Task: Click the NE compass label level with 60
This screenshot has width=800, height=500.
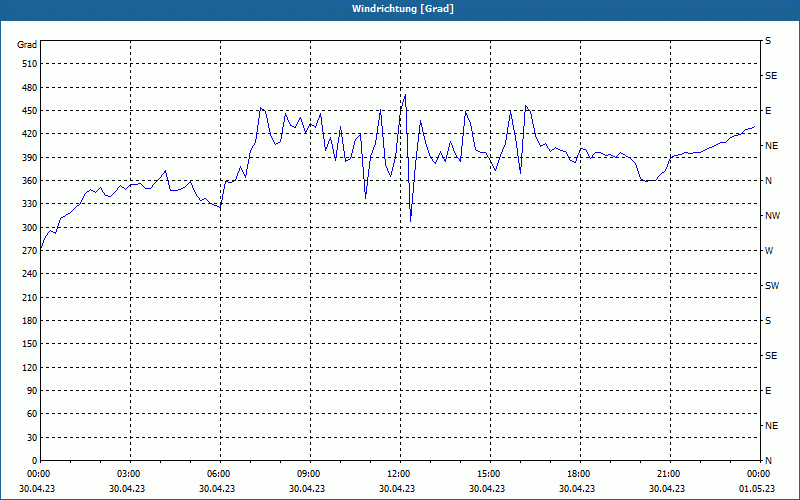Action: [771, 426]
